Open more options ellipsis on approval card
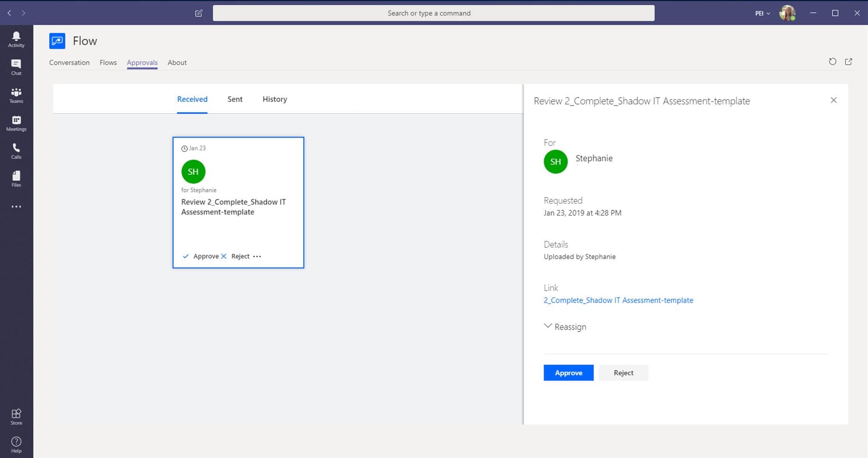The image size is (868, 458). [x=257, y=256]
